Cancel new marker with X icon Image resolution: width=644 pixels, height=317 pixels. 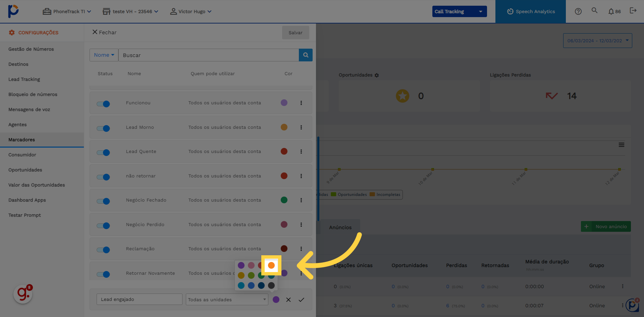(288, 300)
